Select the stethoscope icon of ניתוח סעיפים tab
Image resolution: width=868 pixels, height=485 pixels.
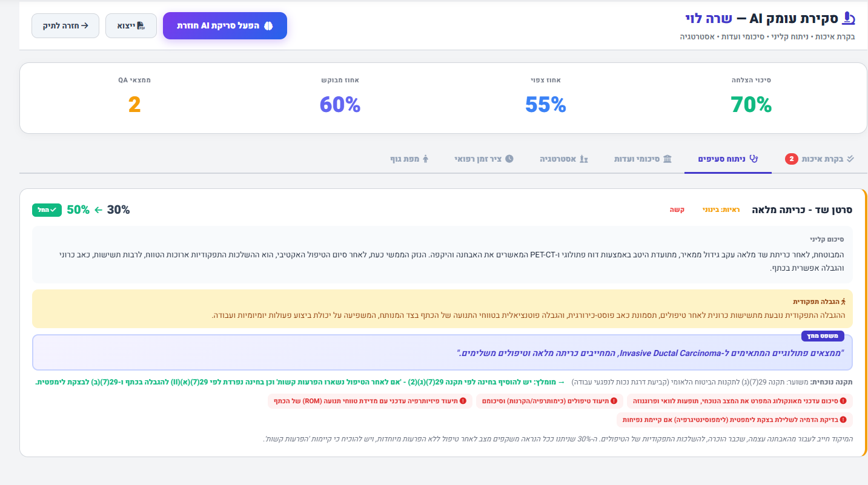coord(754,159)
